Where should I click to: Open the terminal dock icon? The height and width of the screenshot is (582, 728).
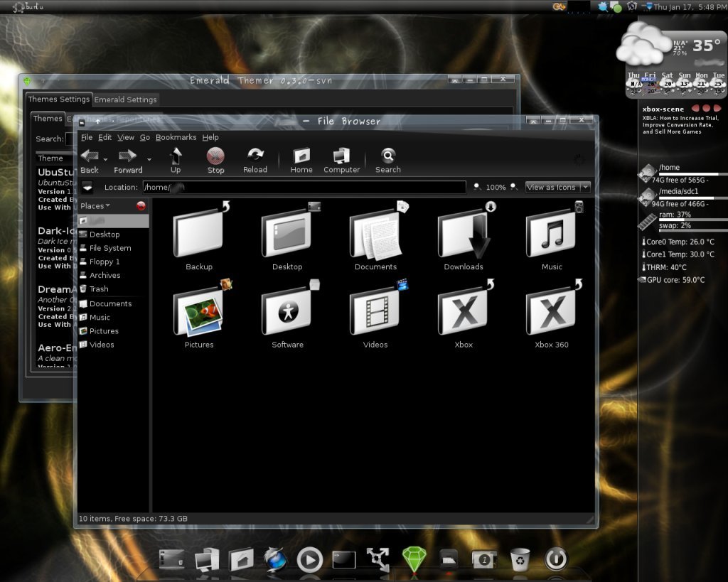click(344, 560)
